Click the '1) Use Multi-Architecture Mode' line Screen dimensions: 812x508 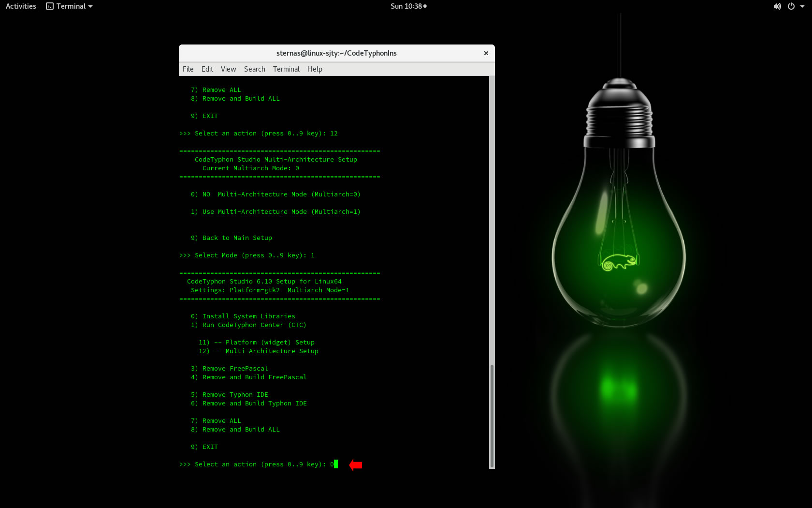point(275,212)
